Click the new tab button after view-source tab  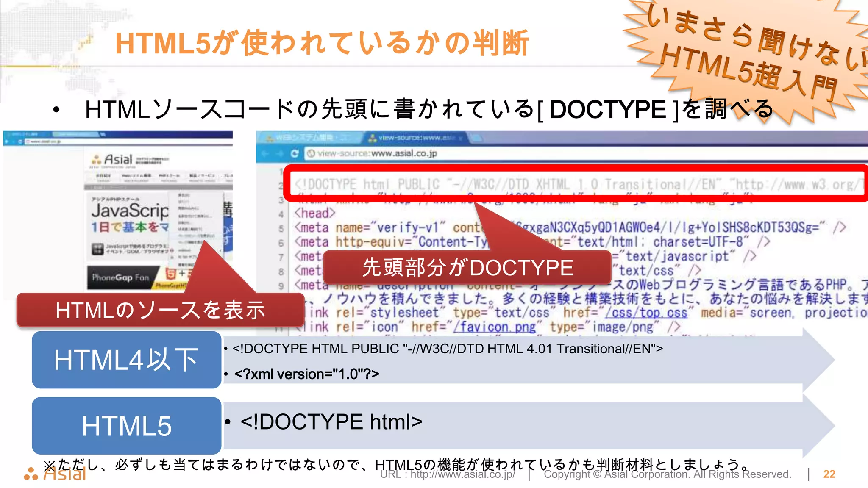tap(476, 138)
